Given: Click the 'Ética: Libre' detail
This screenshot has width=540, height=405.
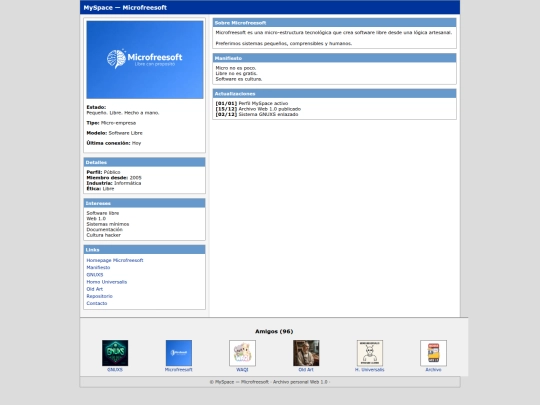Looking at the screenshot, I should coord(100,189).
